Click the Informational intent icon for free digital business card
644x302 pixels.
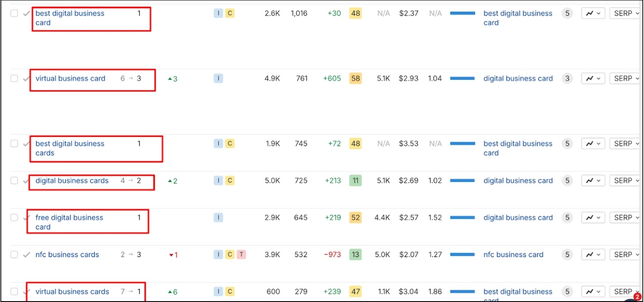218,217
